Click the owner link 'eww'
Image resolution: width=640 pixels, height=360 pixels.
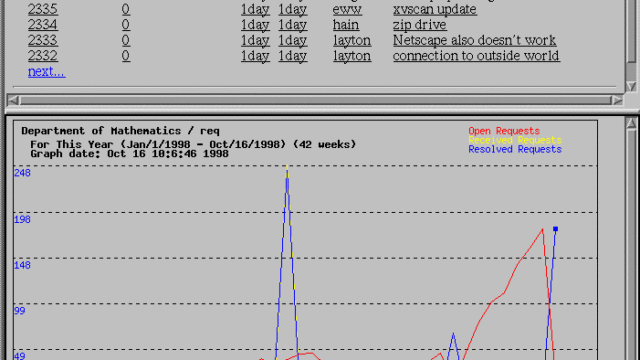[347, 9]
